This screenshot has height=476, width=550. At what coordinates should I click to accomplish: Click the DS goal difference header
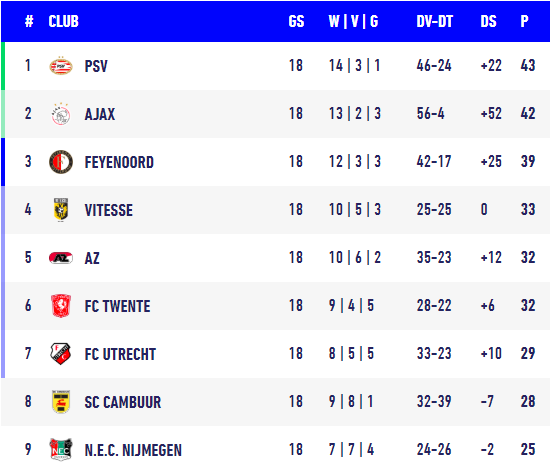pyautogui.click(x=488, y=21)
